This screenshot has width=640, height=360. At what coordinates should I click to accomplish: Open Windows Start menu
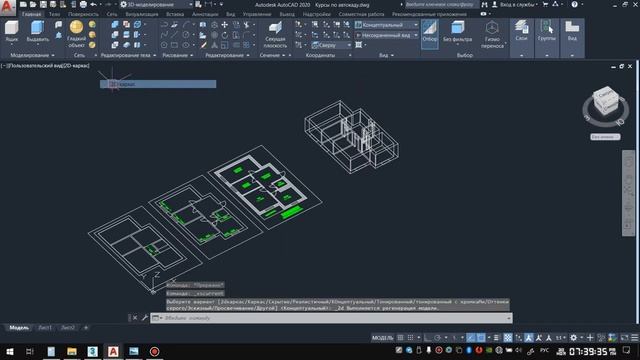point(9,351)
